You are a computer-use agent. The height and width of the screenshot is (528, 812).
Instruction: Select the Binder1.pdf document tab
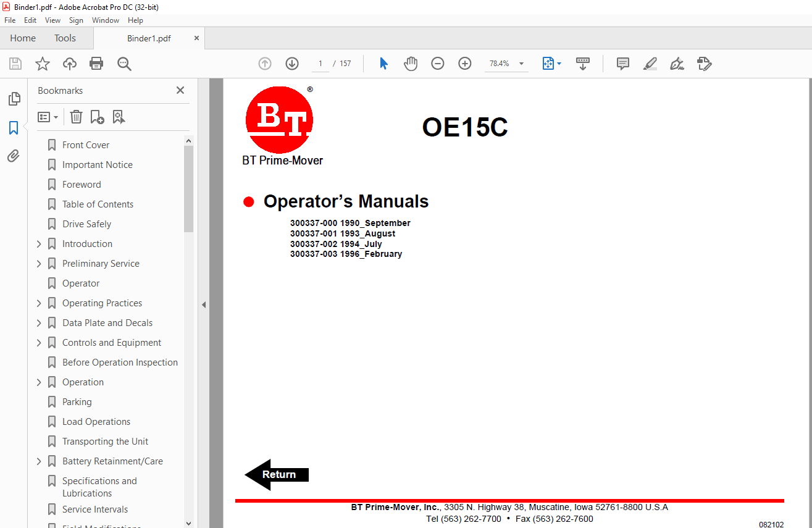tap(149, 38)
